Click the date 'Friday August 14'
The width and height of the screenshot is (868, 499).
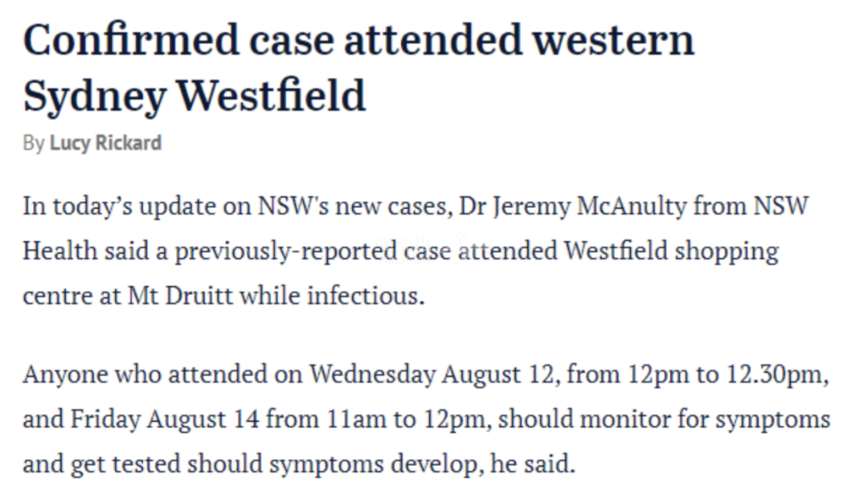point(165,419)
